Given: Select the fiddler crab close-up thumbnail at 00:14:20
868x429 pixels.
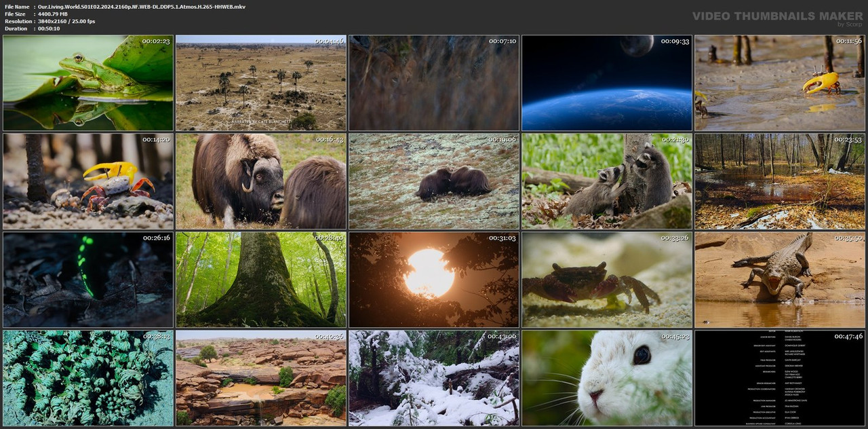Looking at the screenshot, I should click(88, 181).
